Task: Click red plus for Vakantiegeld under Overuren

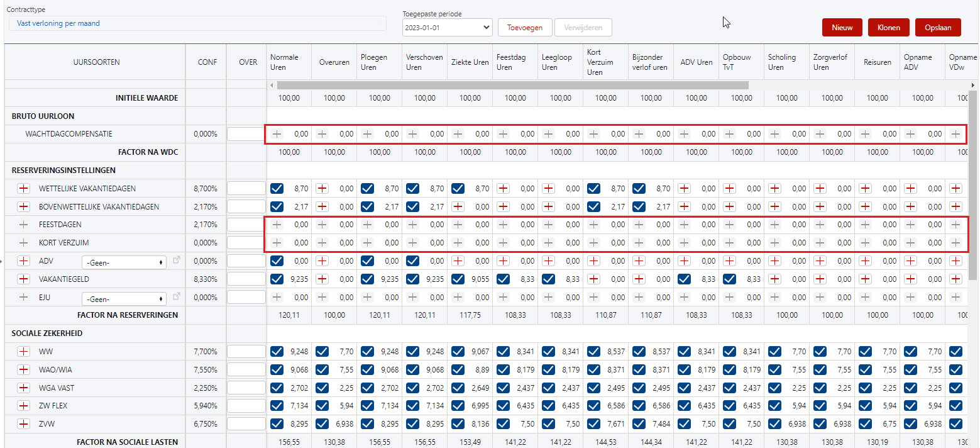Action: click(322, 279)
